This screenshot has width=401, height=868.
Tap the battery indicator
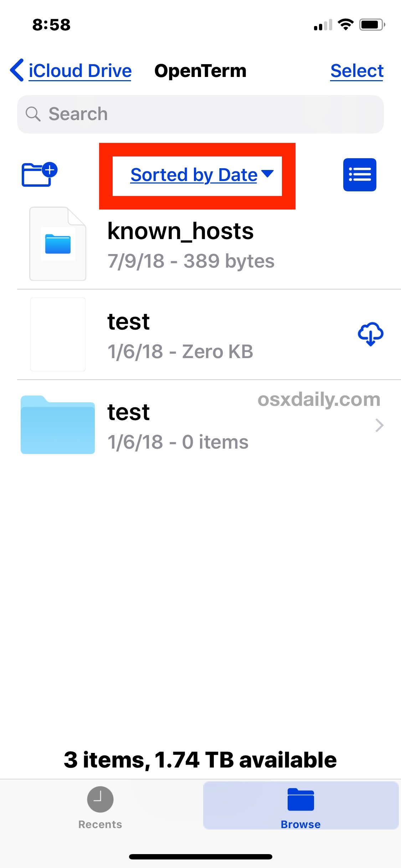372,24
